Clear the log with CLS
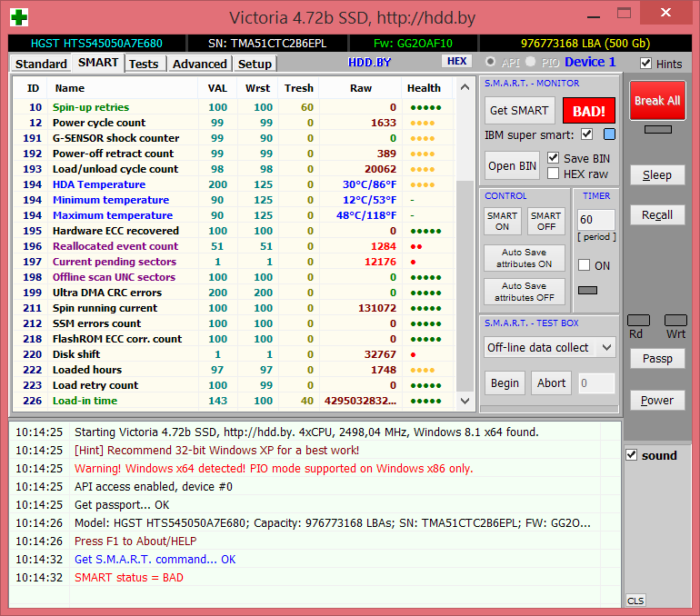Viewport: 700px width, 616px height. coord(635,601)
